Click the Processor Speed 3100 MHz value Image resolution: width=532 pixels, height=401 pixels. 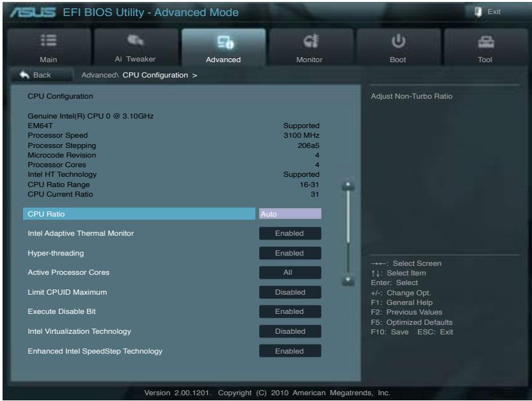click(302, 135)
